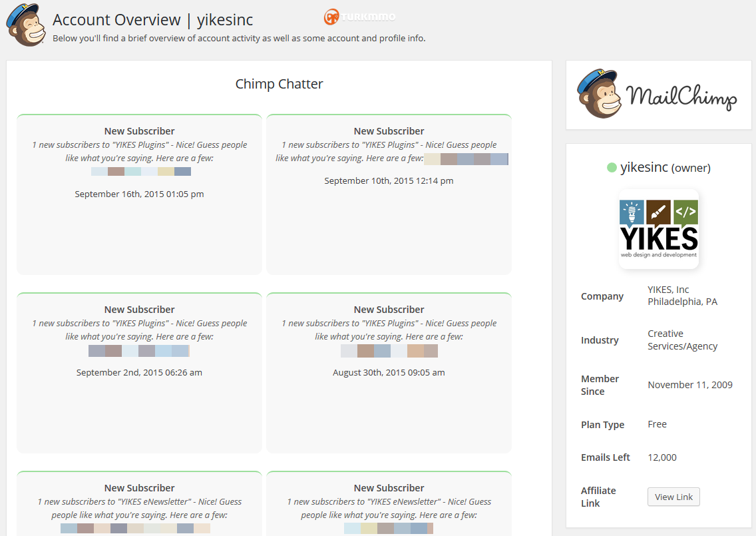Select the 'Chimp Chatter' section heading

point(279,84)
